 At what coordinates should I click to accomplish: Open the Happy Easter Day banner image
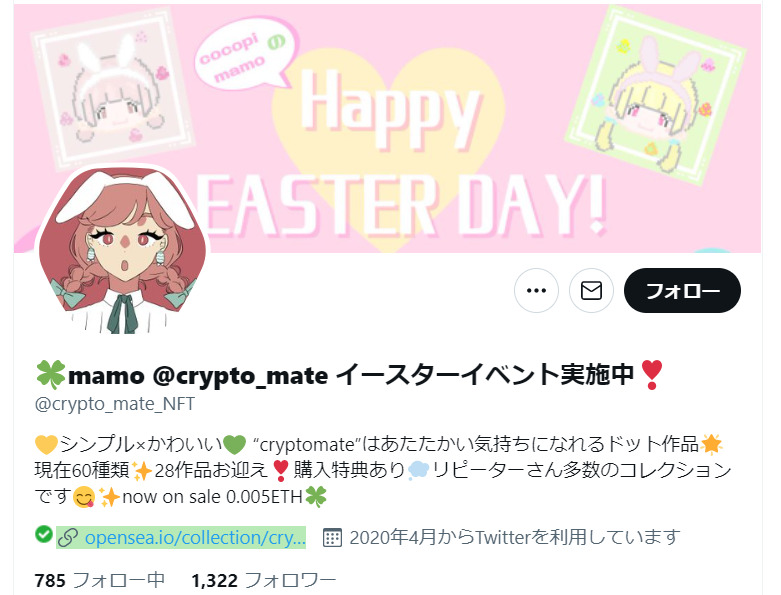[388, 128]
